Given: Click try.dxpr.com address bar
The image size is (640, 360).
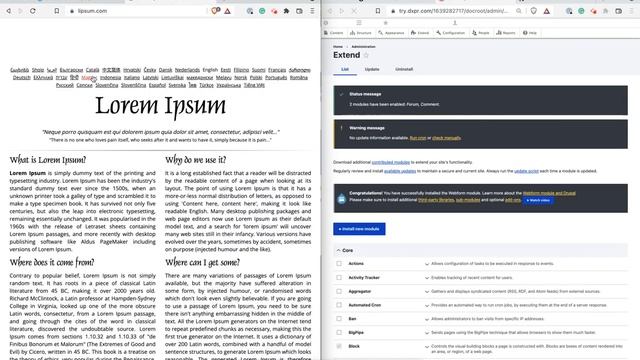Looking at the screenshot, I should point(453,11).
